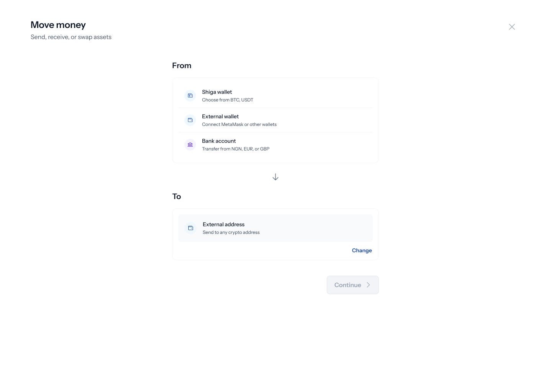The height and width of the screenshot is (392, 551).
Task: Click the External wallet icon
Action: pos(190,120)
